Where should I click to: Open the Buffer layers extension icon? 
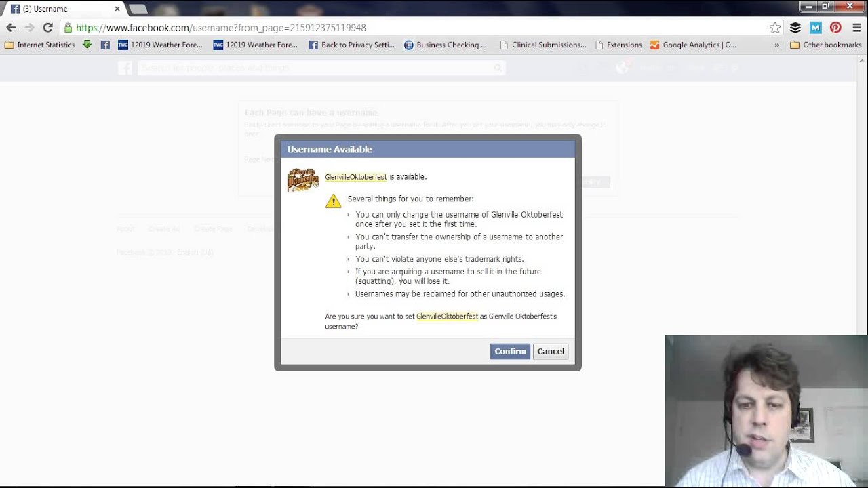pos(795,28)
